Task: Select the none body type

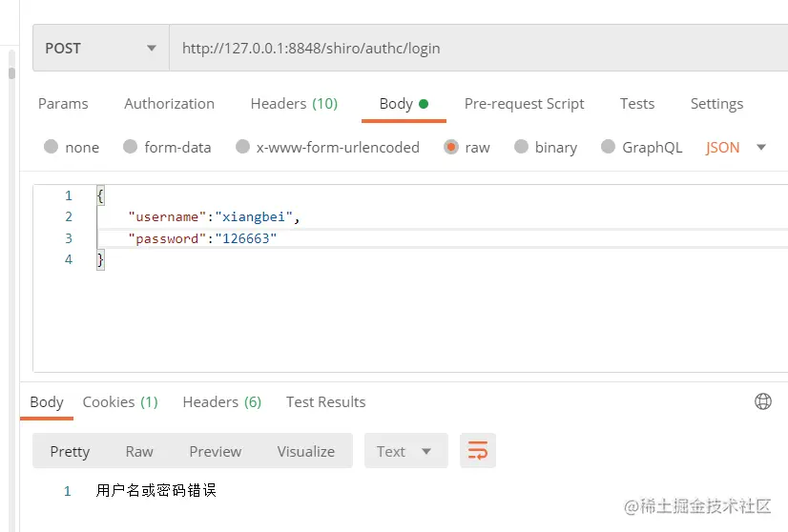Action: click(x=72, y=147)
